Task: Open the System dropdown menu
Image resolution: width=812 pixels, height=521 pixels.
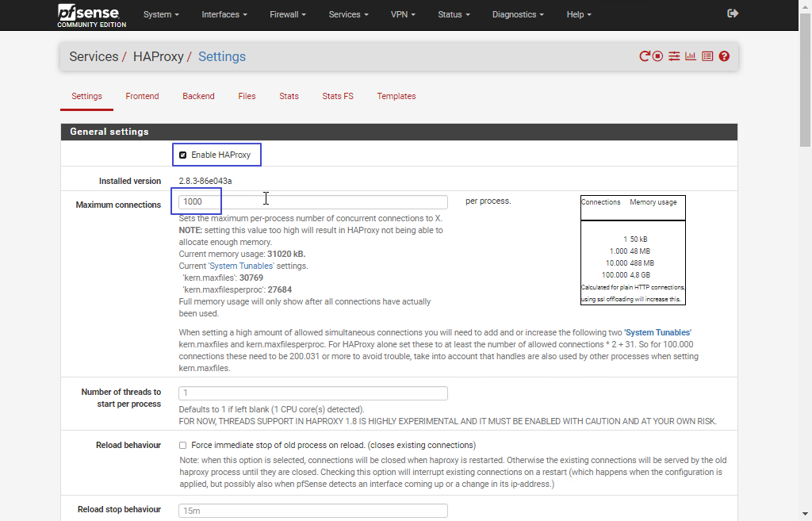Action: coord(161,14)
